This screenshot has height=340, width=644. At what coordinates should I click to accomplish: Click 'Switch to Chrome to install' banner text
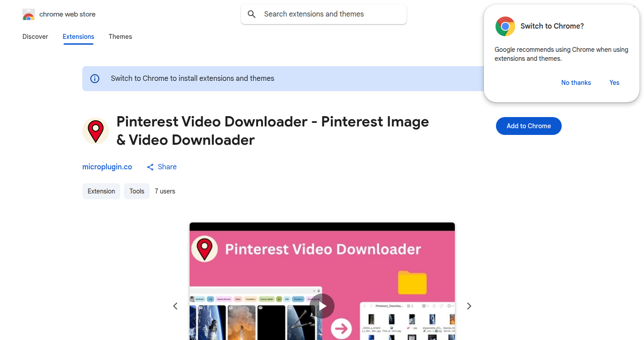193,79
